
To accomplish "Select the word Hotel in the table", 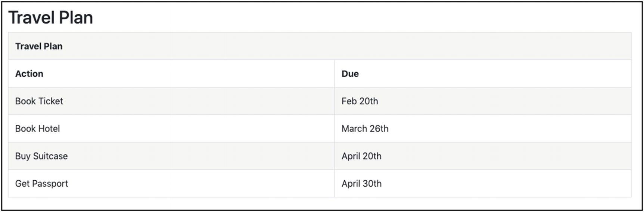I will pos(49,129).
